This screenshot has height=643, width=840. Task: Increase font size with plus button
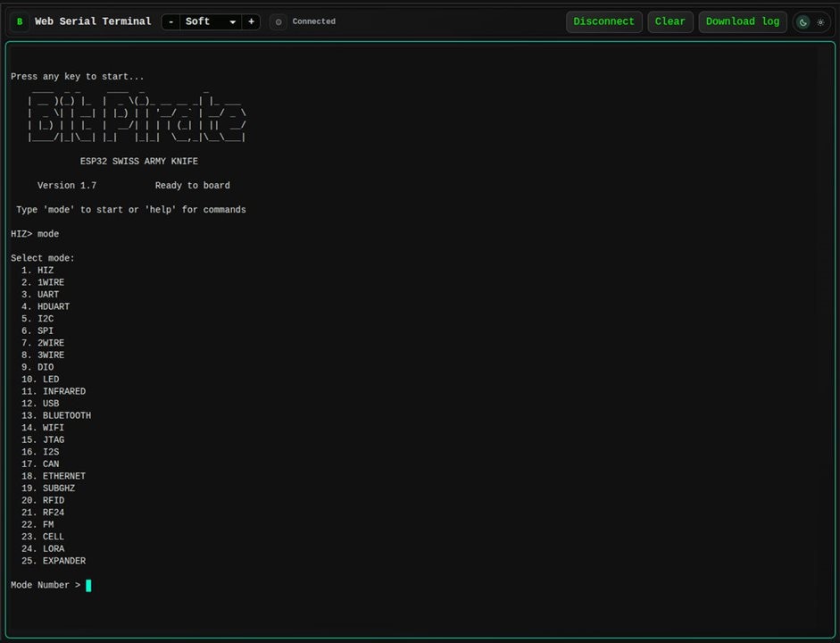251,22
